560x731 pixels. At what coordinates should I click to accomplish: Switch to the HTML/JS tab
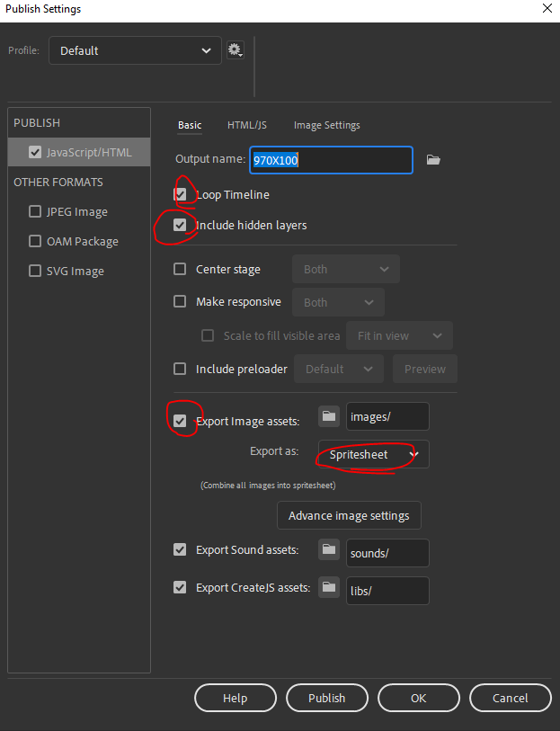tap(247, 125)
